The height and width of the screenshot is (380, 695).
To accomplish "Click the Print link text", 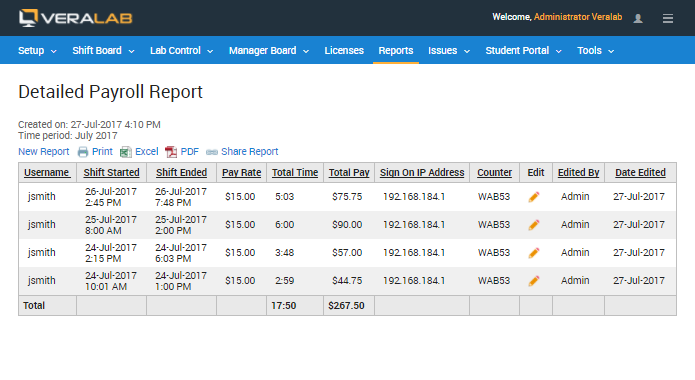I will pos(102,152).
